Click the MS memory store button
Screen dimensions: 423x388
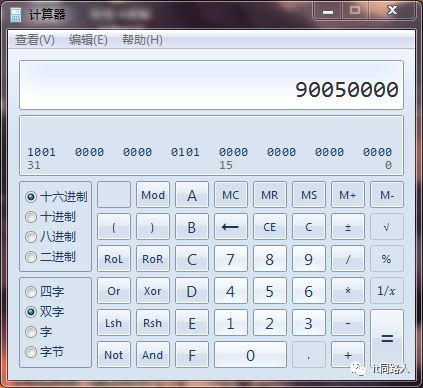pos(309,195)
